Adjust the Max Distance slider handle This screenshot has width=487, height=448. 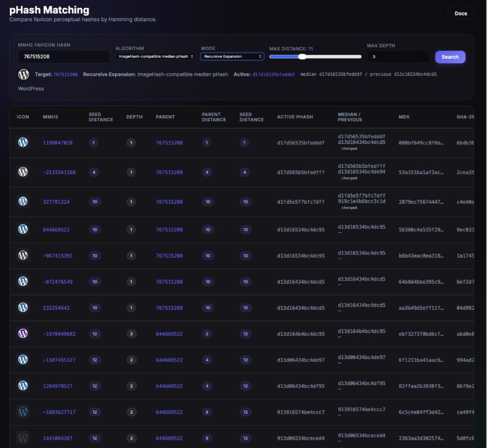[x=302, y=57]
